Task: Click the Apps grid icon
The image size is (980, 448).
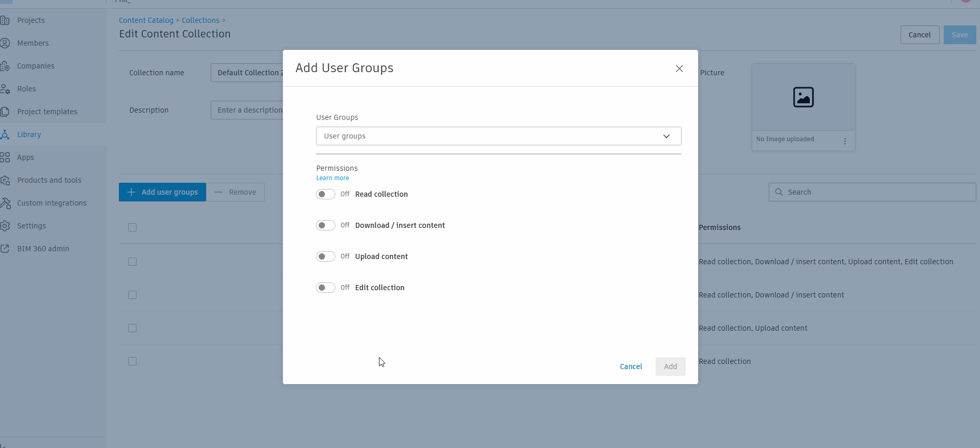Action: (x=5, y=157)
